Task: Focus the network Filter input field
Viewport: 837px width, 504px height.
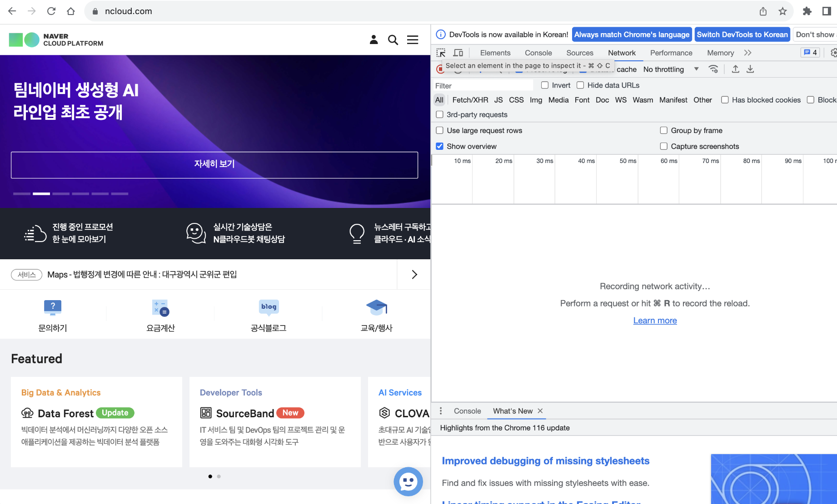Action: click(483, 85)
